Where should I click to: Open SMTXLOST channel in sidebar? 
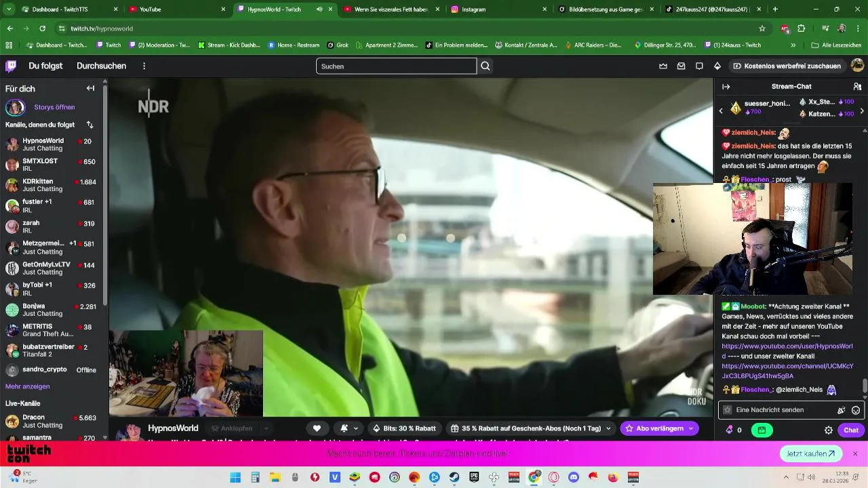[x=52, y=165]
